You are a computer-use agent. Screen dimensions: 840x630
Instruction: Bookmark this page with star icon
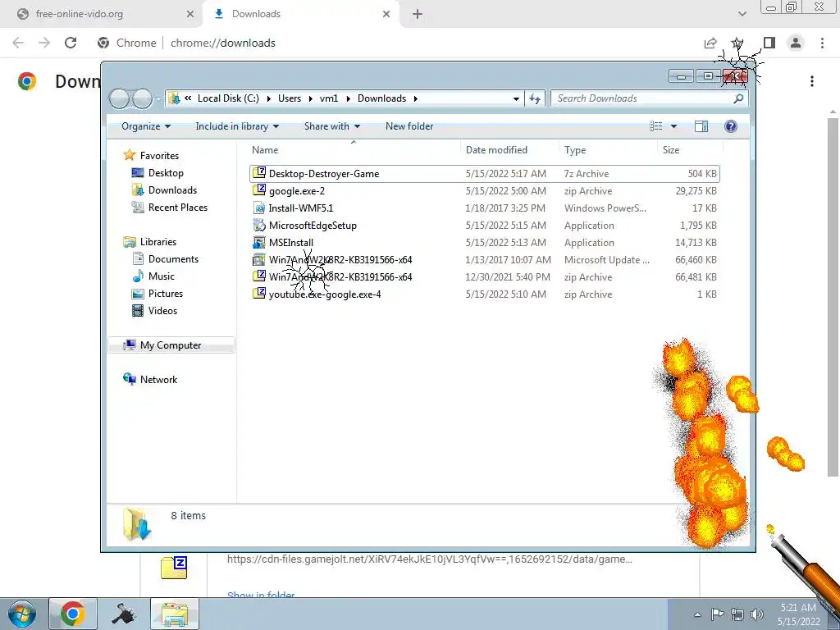tap(737, 43)
